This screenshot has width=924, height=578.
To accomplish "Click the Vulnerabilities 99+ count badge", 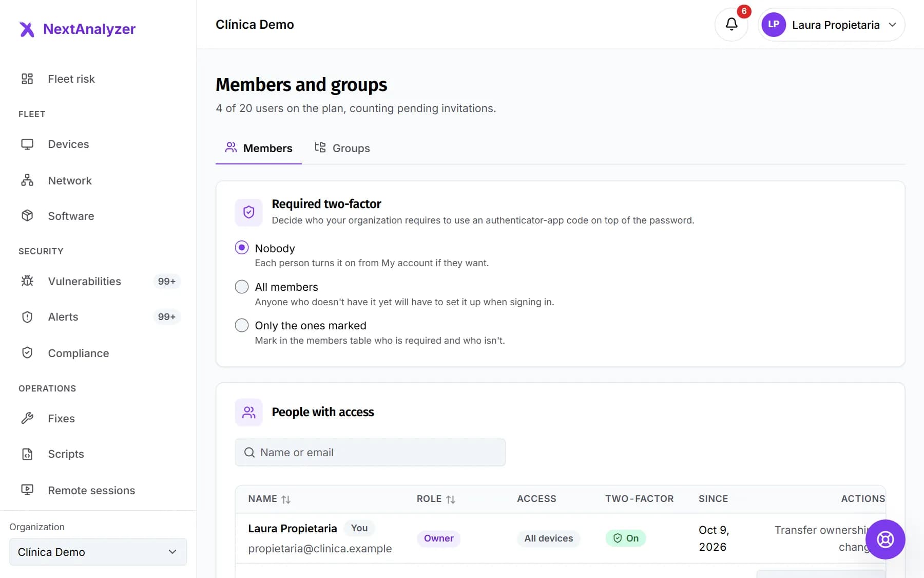I will pos(167,282).
